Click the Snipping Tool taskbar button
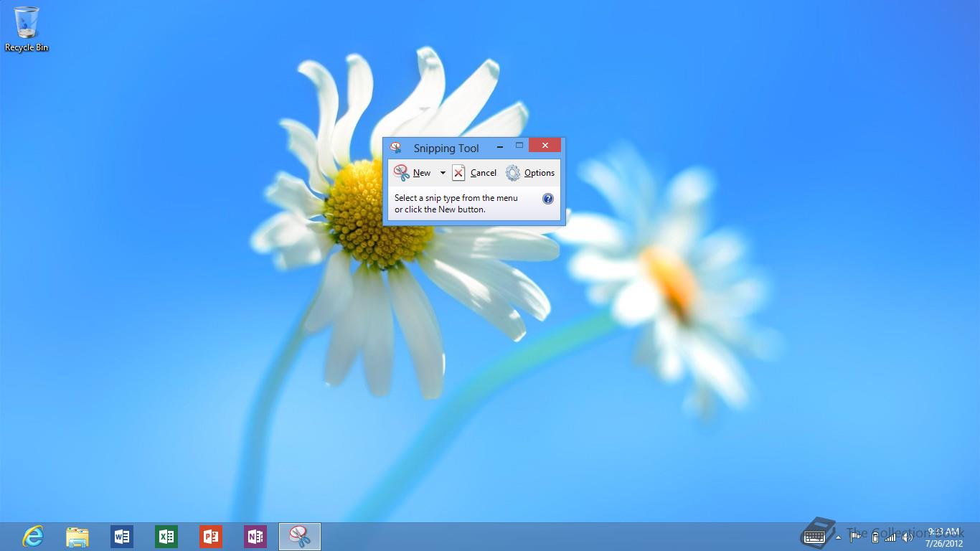 (300, 537)
